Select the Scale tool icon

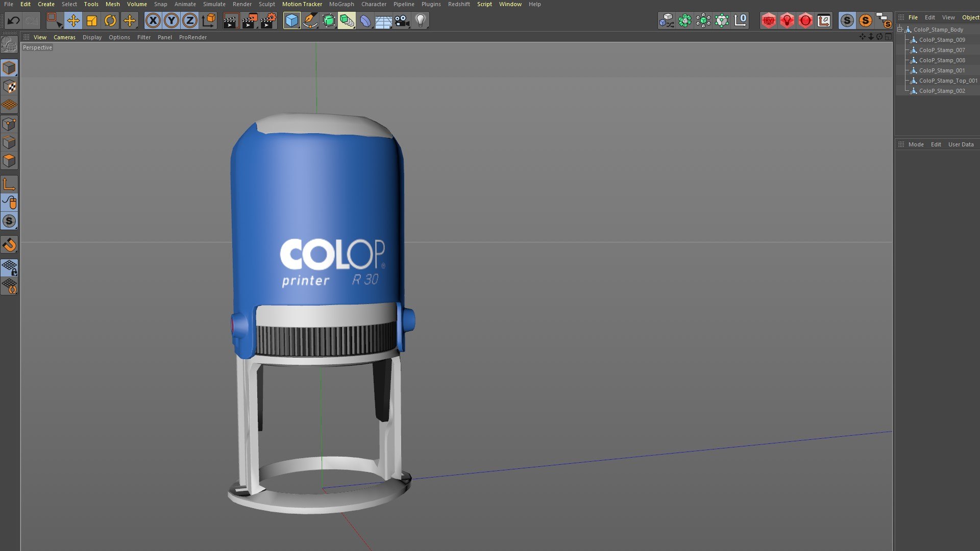click(92, 21)
